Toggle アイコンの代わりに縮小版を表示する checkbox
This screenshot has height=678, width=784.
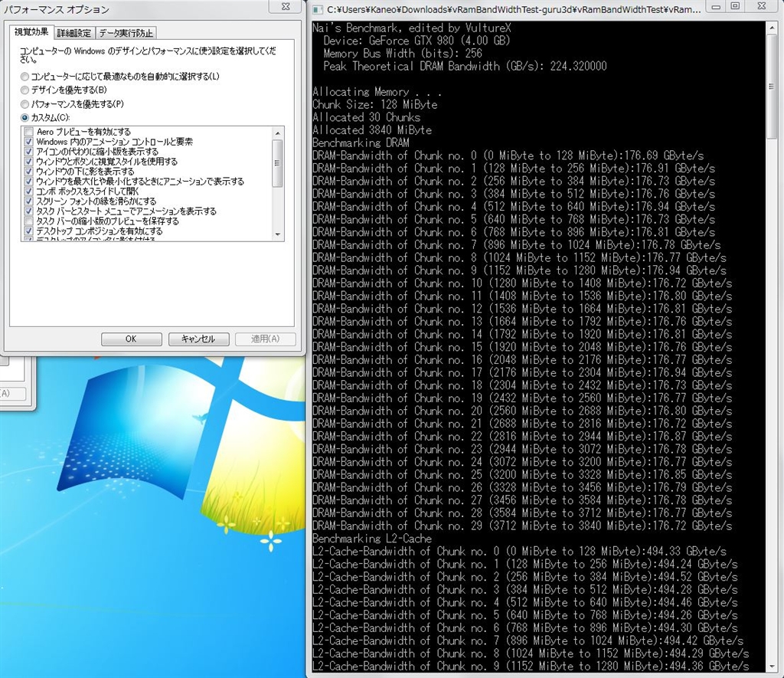(28, 152)
